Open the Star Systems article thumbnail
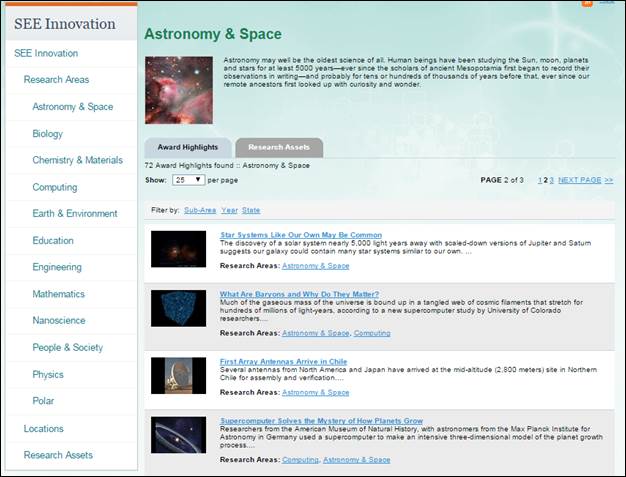This screenshot has width=626, height=477. point(178,249)
